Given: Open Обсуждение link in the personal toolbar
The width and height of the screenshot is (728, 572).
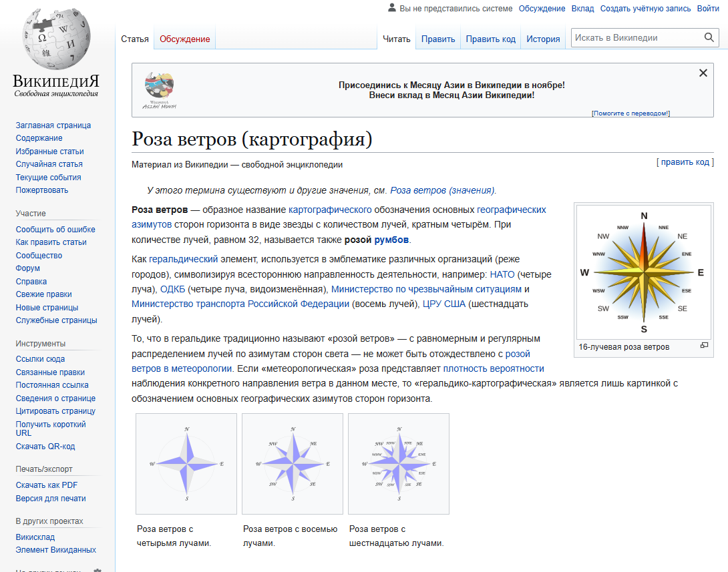Looking at the screenshot, I should 542,9.
